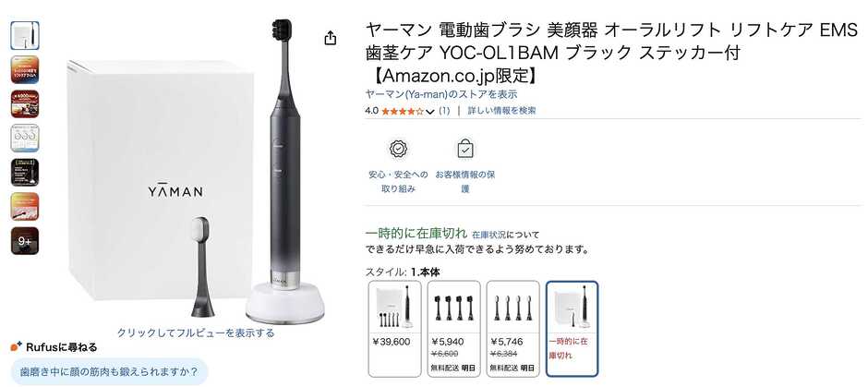The height and width of the screenshot is (387, 868).
Task: Expand the rating breakdown chevron
Action: point(430,111)
